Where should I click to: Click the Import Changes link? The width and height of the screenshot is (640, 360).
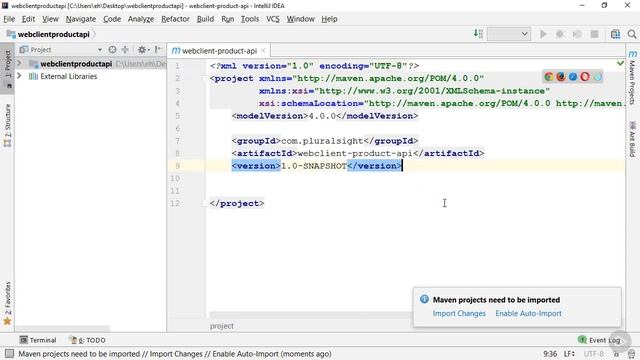459,313
